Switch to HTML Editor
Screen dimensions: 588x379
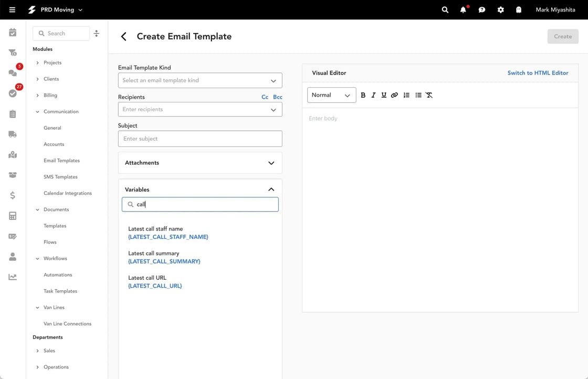click(538, 72)
